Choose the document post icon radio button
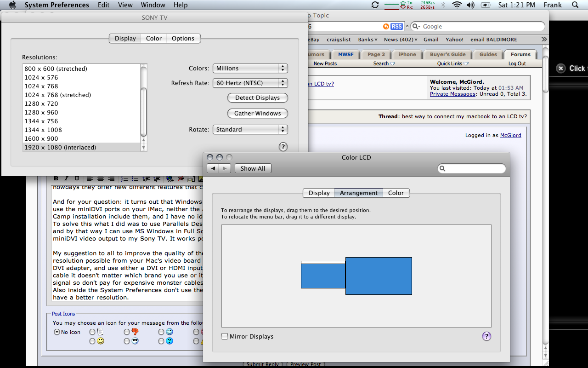The width and height of the screenshot is (588, 368). click(x=92, y=332)
